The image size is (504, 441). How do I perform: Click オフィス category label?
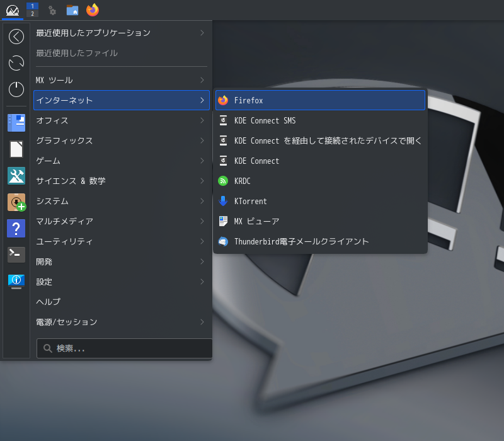(x=52, y=120)
